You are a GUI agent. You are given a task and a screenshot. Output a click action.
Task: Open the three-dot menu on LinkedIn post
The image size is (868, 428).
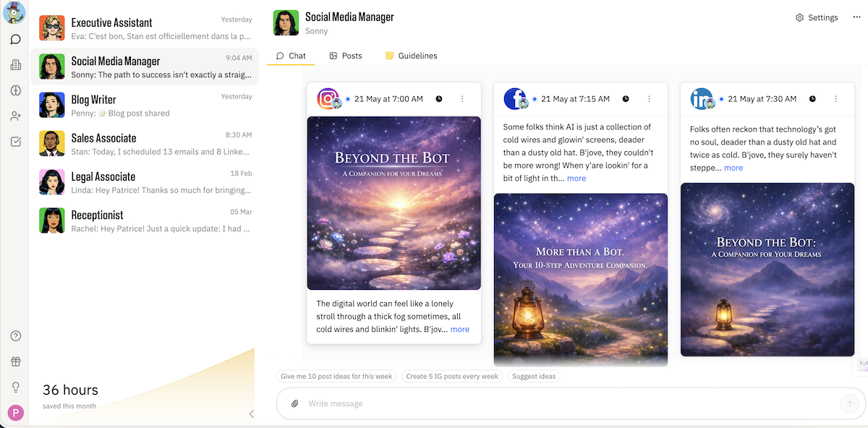(x=835, y=99)
